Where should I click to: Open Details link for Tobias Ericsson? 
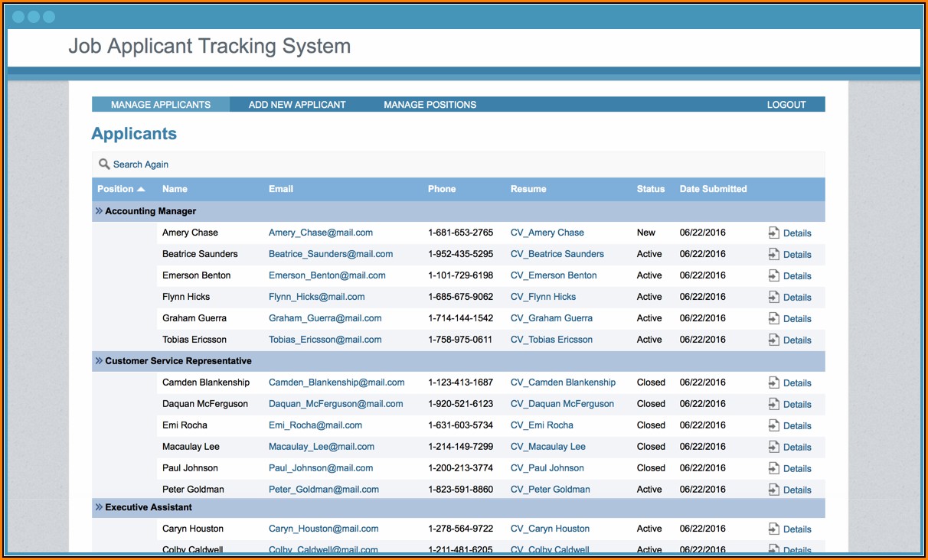796,340
